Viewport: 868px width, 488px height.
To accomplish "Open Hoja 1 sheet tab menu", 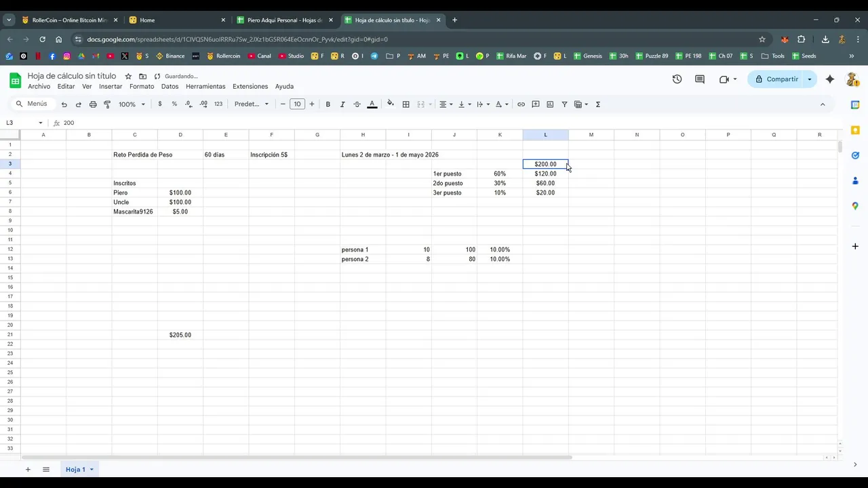I will tap(92, 470).
